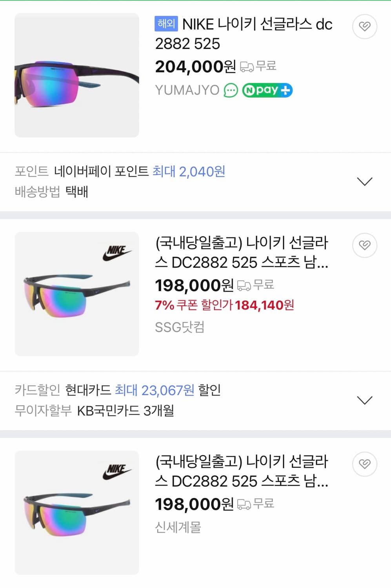Toggle wishlist heart for the SSG닷컴 listing

tap(365, 245)
